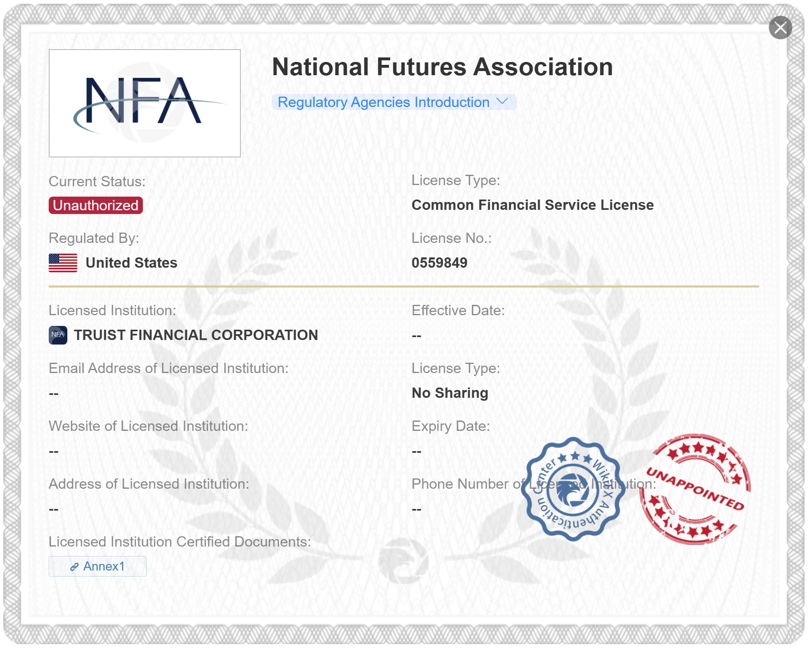Click the National Futures Association title
This screenshot has width=812, height=649.
click(x=442, y=67)
